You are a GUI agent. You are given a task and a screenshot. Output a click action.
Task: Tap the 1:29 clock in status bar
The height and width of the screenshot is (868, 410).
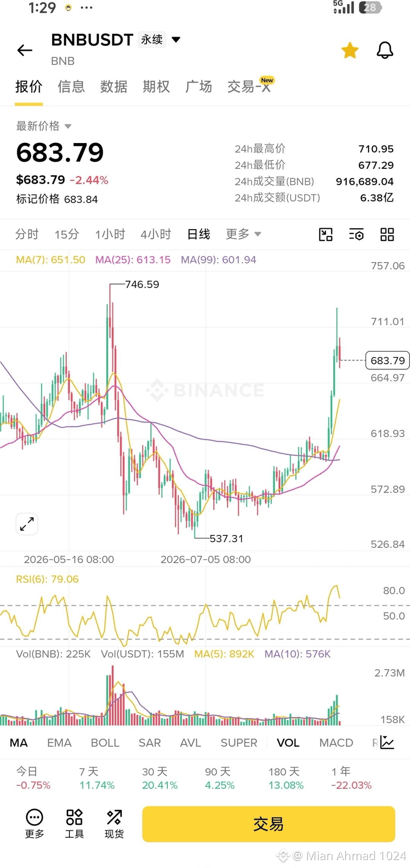pos(42,7)
